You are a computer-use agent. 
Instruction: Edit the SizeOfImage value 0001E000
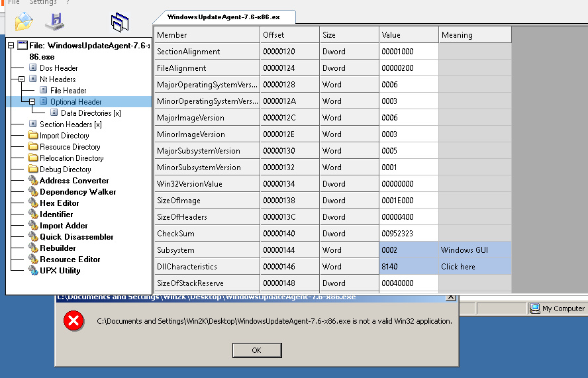[x=409, y=200]
